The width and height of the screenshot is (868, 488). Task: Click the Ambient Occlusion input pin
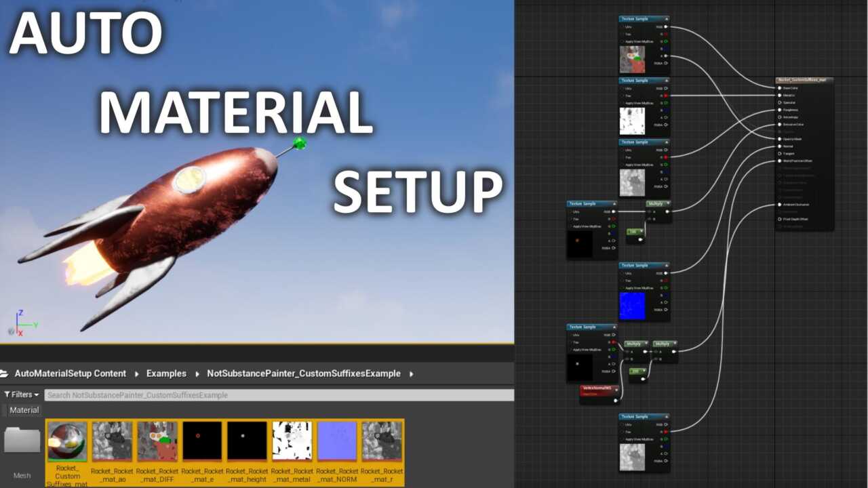(x=780, y=205)
